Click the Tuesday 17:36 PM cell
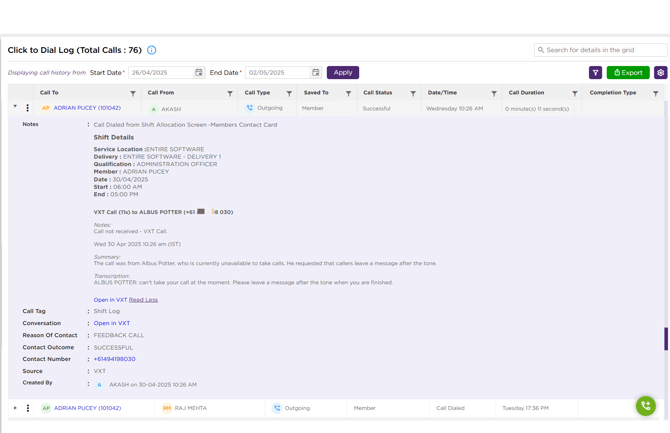Image resolution: width=670 pixels, height=433 pixels. (x=526, y=408)
